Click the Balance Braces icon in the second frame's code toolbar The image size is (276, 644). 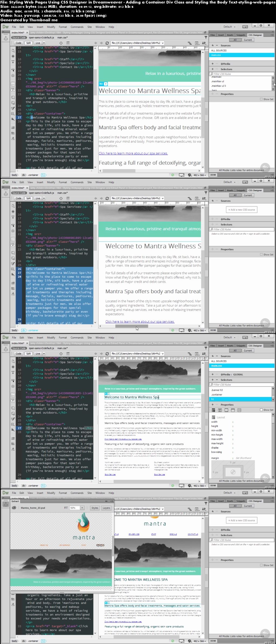click(x=13, y=231)
